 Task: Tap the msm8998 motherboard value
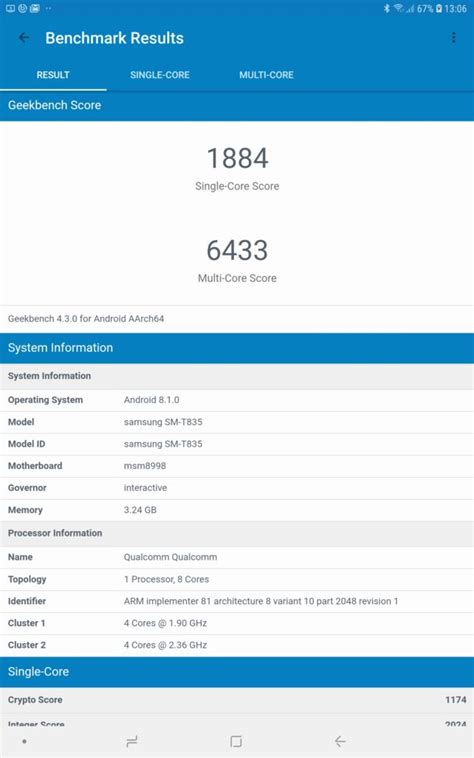145,466
